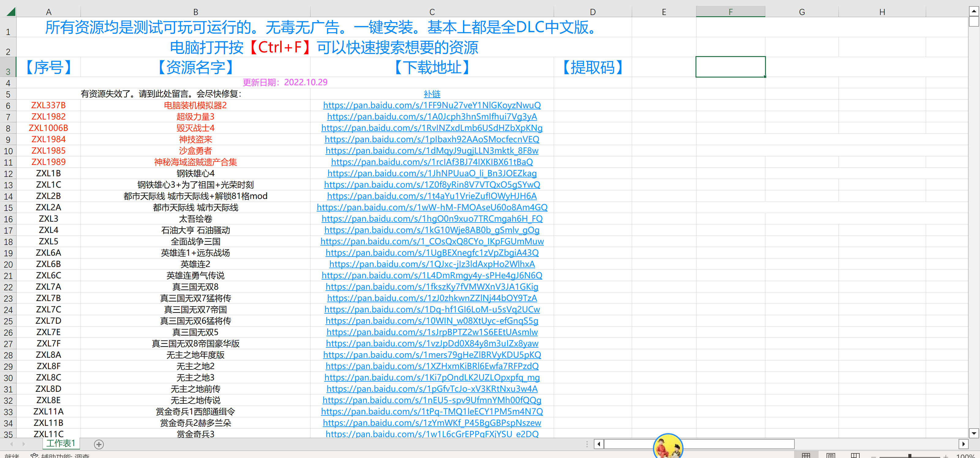Select cell ZXL337B
The width and height of the screenshot is (980, 458).
tap(48, 105)
